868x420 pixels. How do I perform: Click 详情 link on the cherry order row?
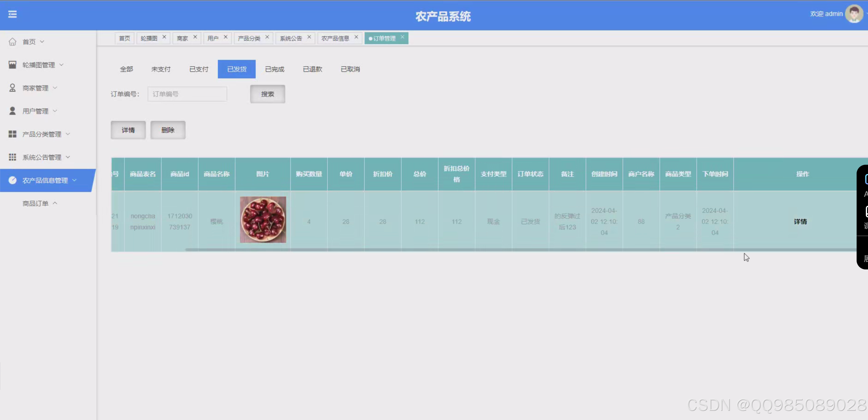pos(800,221)
